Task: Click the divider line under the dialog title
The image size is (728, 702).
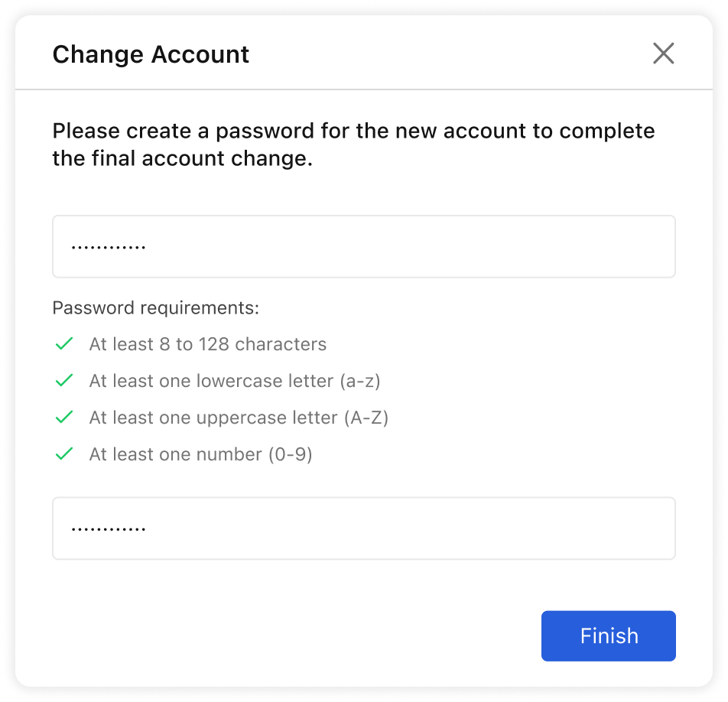Action: point(363,89)
